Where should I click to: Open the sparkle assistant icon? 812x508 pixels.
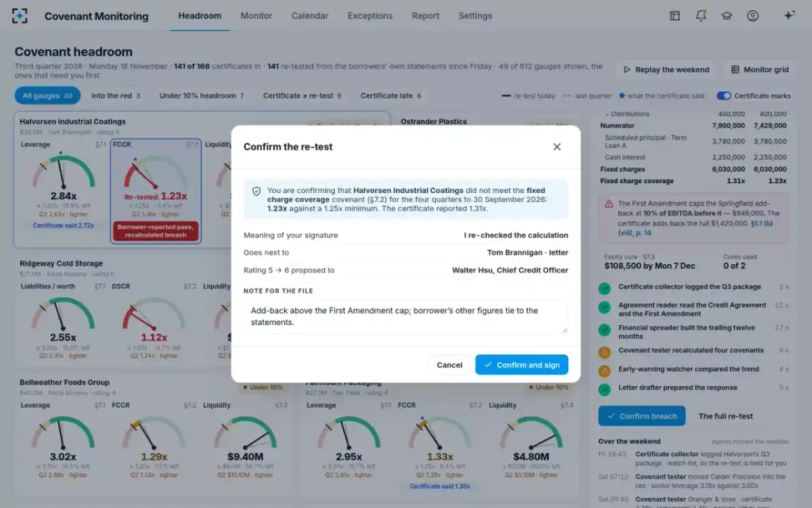(x=789, y=16)
